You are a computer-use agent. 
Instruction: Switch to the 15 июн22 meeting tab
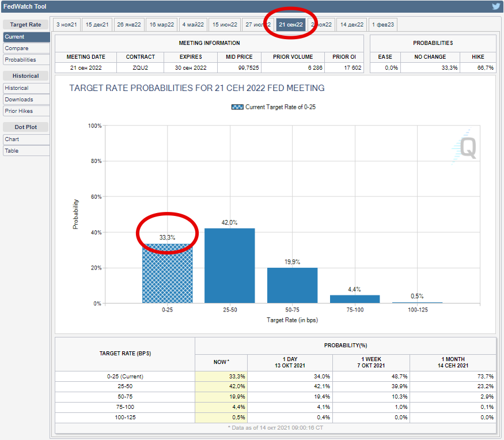(225, 24)
